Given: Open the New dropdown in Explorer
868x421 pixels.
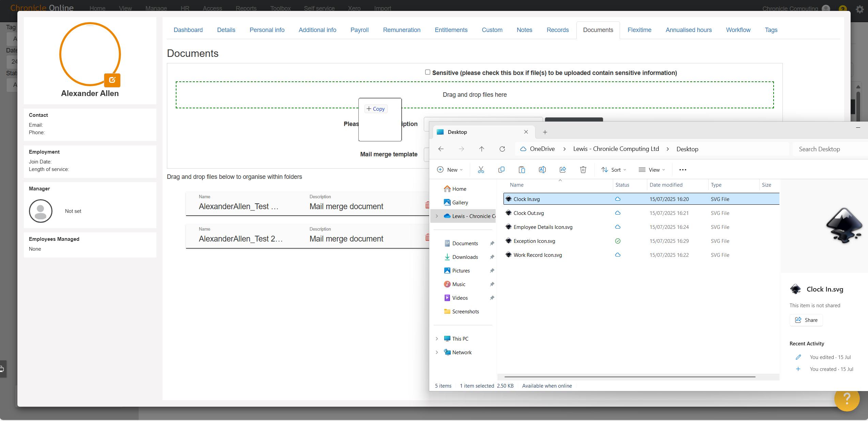Looking at the screenshot, I should 450,170.
